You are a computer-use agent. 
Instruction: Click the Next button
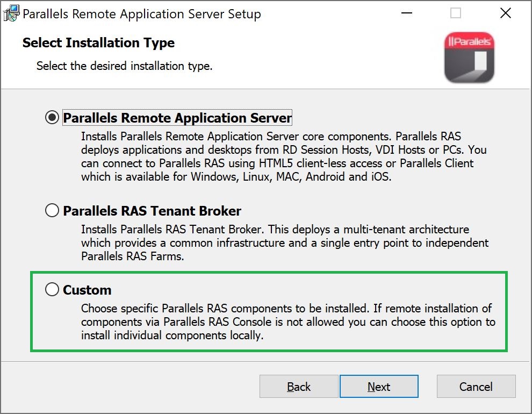(x=379, y=386)
